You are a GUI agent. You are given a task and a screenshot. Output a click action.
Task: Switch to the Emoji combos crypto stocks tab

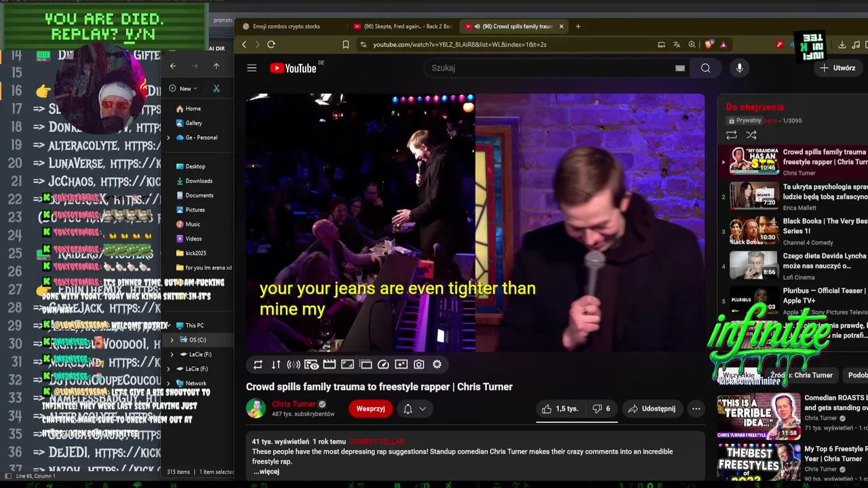[x=287, y=26]
